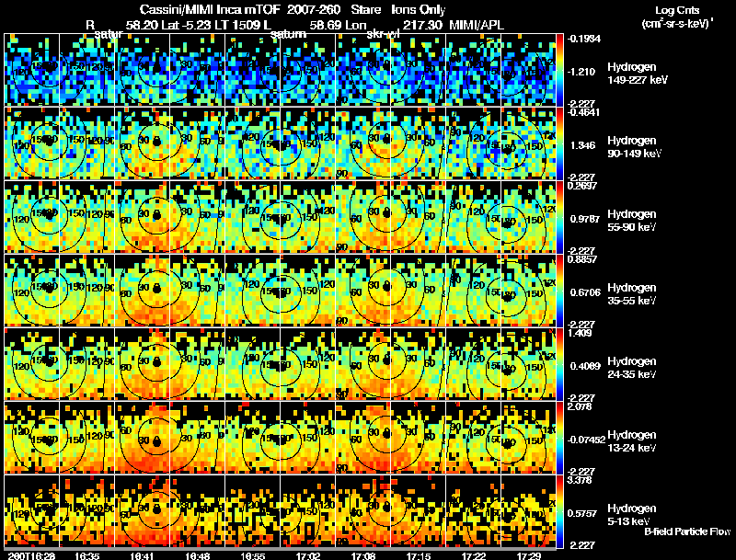Open the 55-90 keV image at 17:08
Image resolution: width=736 pixels, height=560 pixels.
(363, 217)
